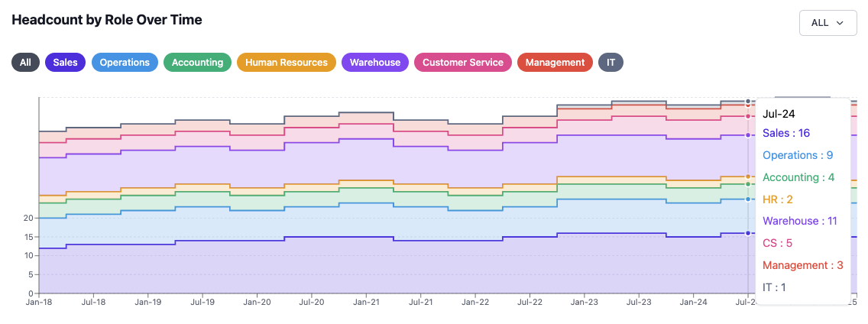Screen dimensions: 868x324
Task: Show only Warehouse headcount
Action: coord(374,63)
